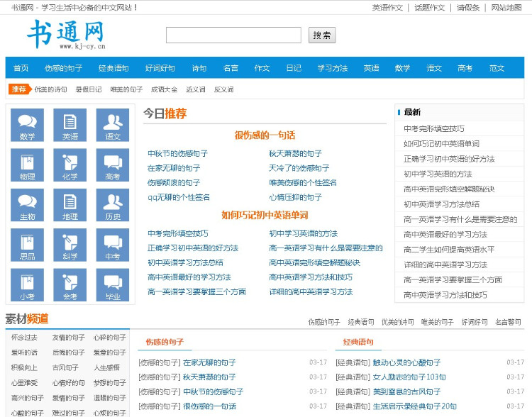This screenshot has height=417, width=532.
Task: Open recommended link 反义词
Action: pos(223,89)
